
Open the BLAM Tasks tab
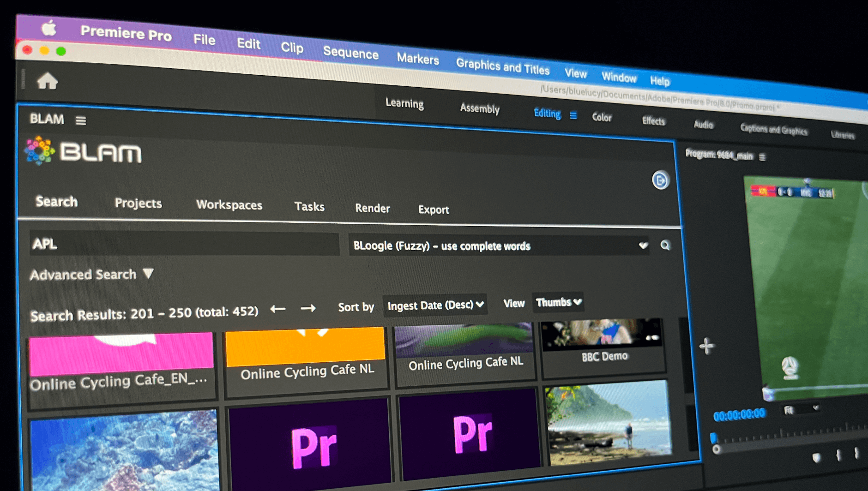click(309, 207)
